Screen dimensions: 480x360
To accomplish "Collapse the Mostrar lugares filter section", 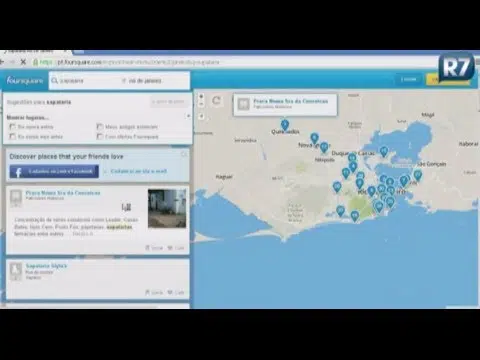I will (188, 116).
